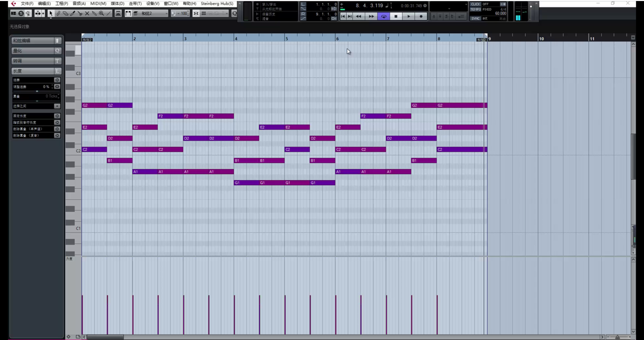Toggle the 选择之间 option button
The width and height of the screenshot is (644, 340).
pyautogui.click(x=57, y=106)
